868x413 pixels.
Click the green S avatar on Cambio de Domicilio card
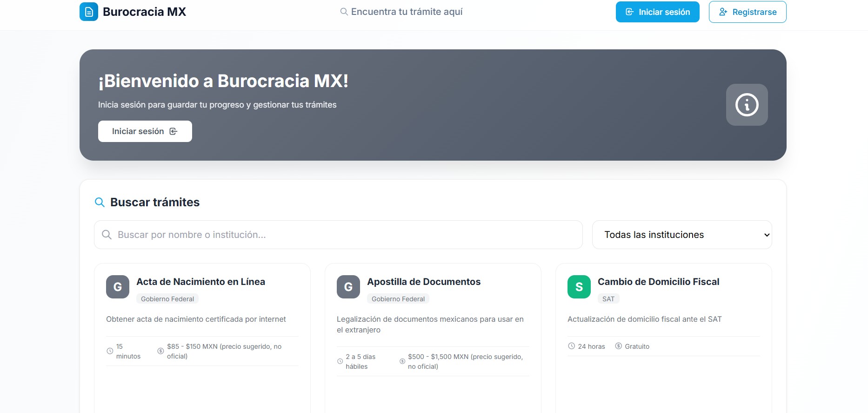click(579, 287)
